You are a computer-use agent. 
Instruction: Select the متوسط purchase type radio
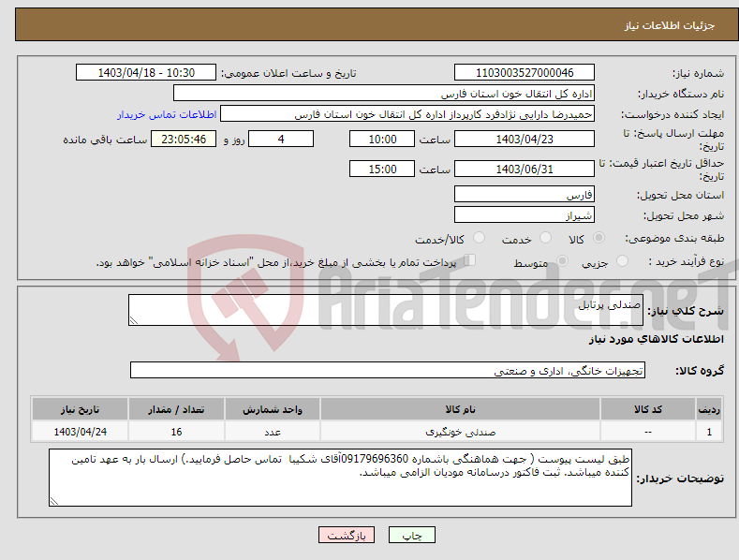click(x=562, y=261)
